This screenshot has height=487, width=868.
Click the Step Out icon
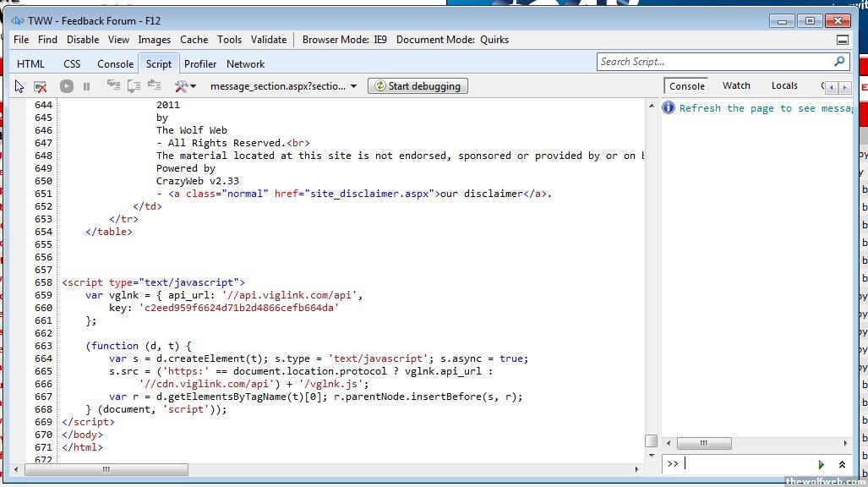coord(154,85)
